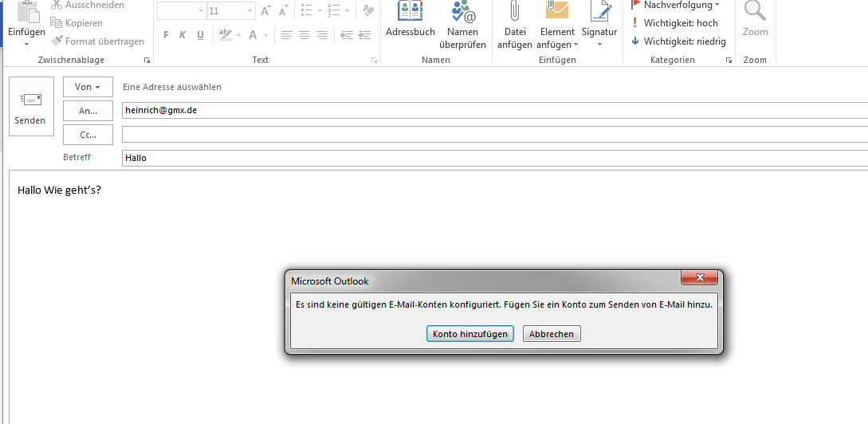Click the Cc... button
This screenshot has height=424, width=868.
tap(88, 135)
